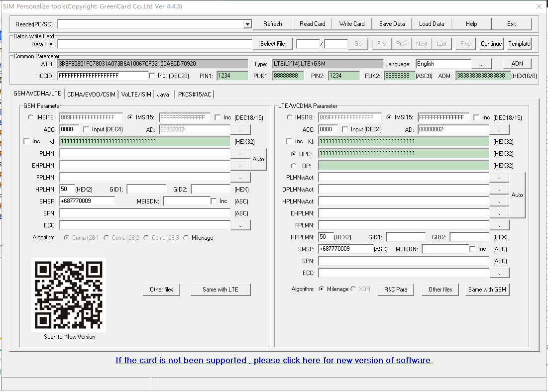Click the Scan for New Version QR code
The width and height of the screenshot is (548, 392).
(x=68, y=294)
